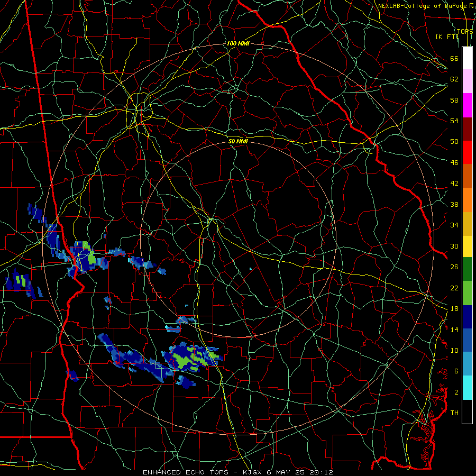Click the yellow 30-34 legend swatch
This screenshot has width=476, height=476.
pos(467,246)
